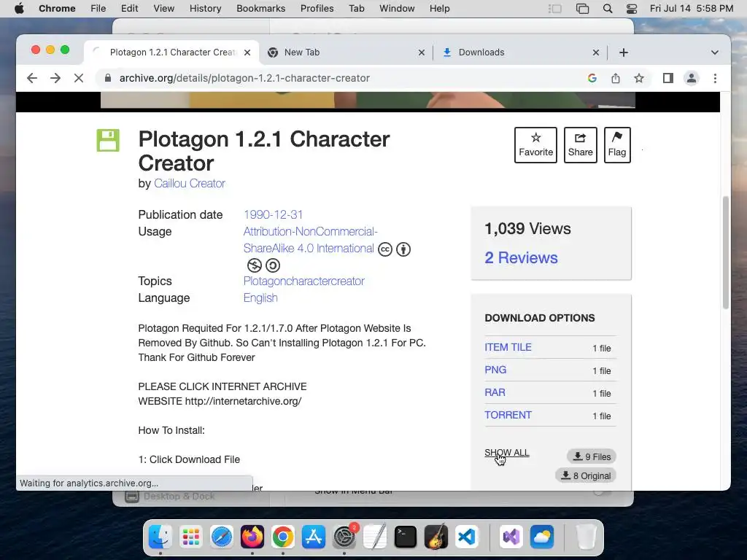Expand the tab search dropdown
747x560 pixels.
click(x=715, y=52)
